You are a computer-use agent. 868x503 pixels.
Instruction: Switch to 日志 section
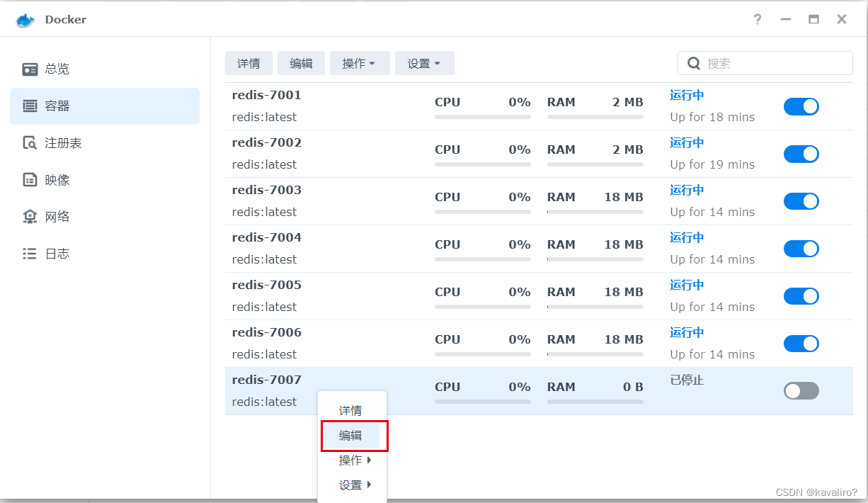click(x=105, y=254)
